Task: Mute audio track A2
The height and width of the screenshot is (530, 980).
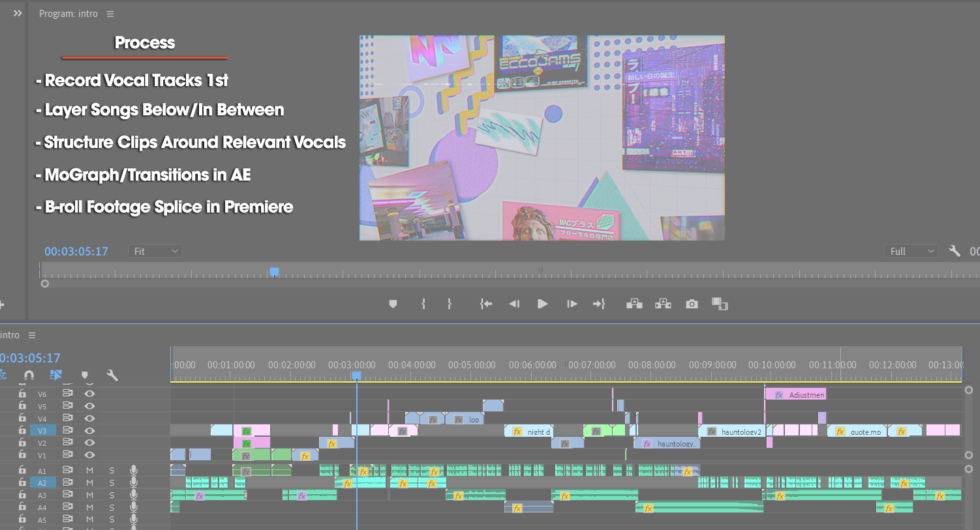Action: pyautogui.click(x=90, y=482)
